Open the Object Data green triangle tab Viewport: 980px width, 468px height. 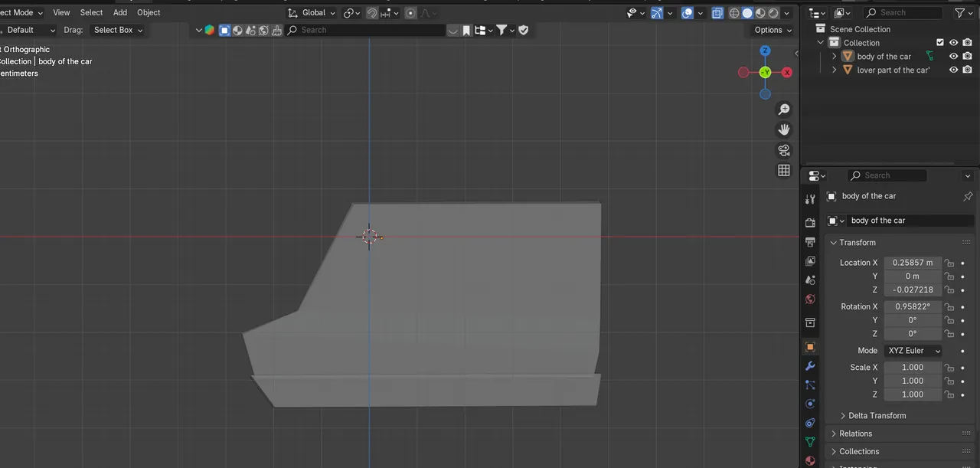pos(810,442)
